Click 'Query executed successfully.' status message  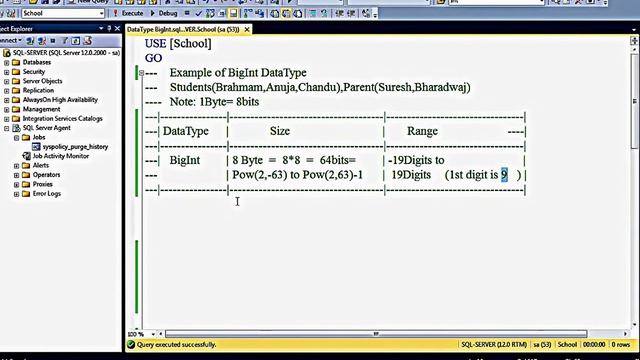tap(176, 345)
